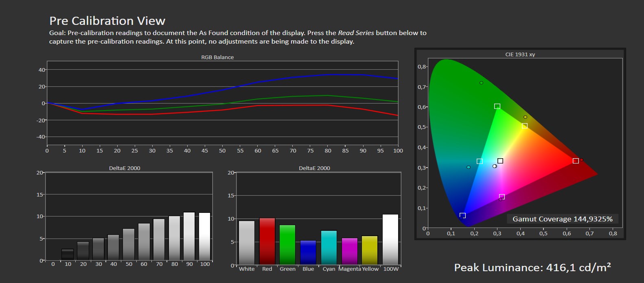Select the green primary target square in CIE diagram
644x283 pixels.
click(497, 106)
